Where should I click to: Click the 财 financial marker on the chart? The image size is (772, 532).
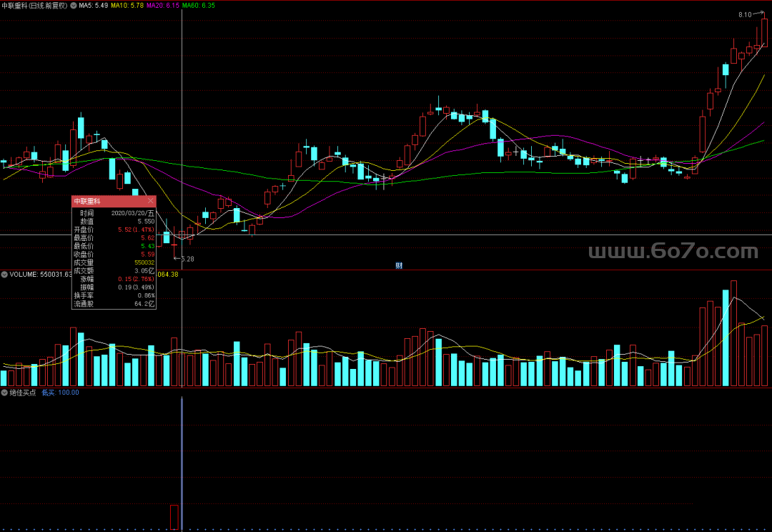(399, 265)
